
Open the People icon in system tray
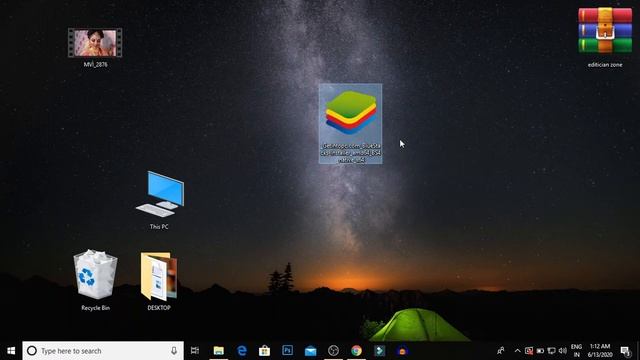click(501, 351)
